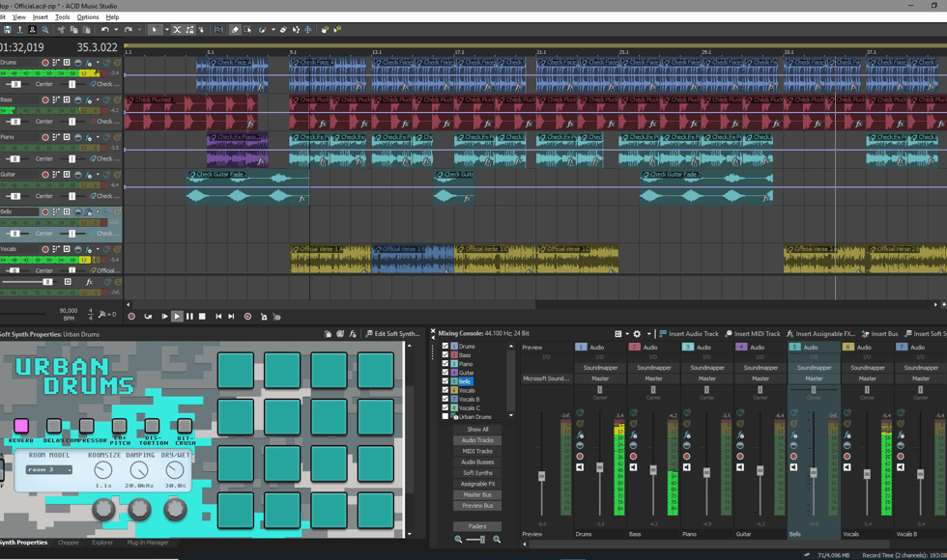Click the Undo arrow icon
This screenshot has width=947, height=560.
point(105,30)
